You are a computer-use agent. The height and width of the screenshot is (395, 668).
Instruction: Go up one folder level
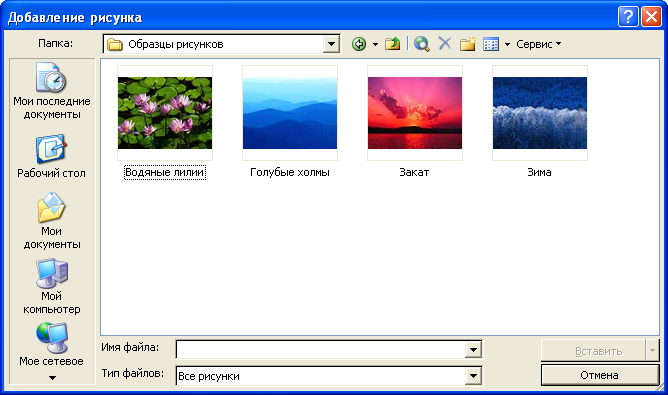392,44
